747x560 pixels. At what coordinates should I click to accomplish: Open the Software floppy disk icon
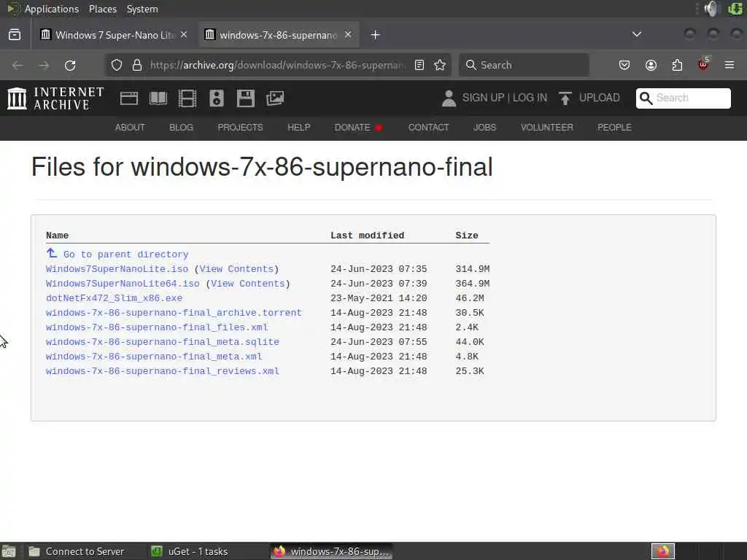(x=246, y=98)
